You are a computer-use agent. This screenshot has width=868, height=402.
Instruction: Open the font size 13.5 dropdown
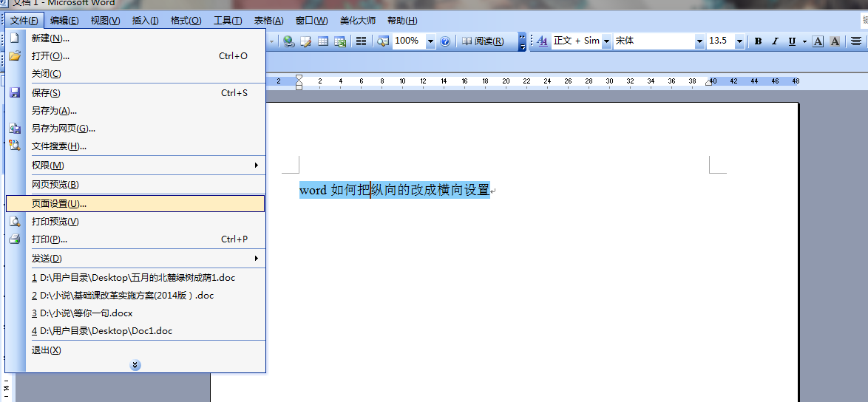[x=739, y=41]
